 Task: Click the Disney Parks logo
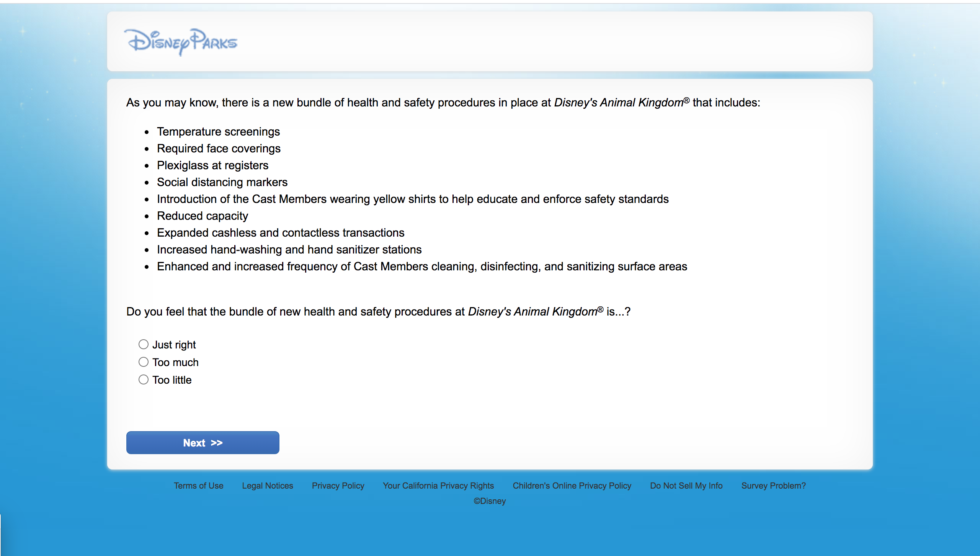[181, 42]
